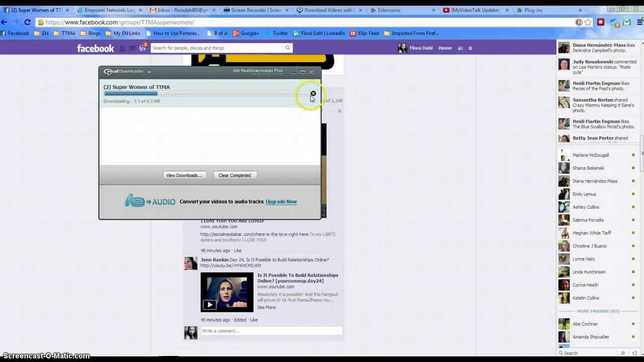Open Flora Dahl LinkedIn bookmark
This screenshot has width=644, height=362.
[319, 33]
